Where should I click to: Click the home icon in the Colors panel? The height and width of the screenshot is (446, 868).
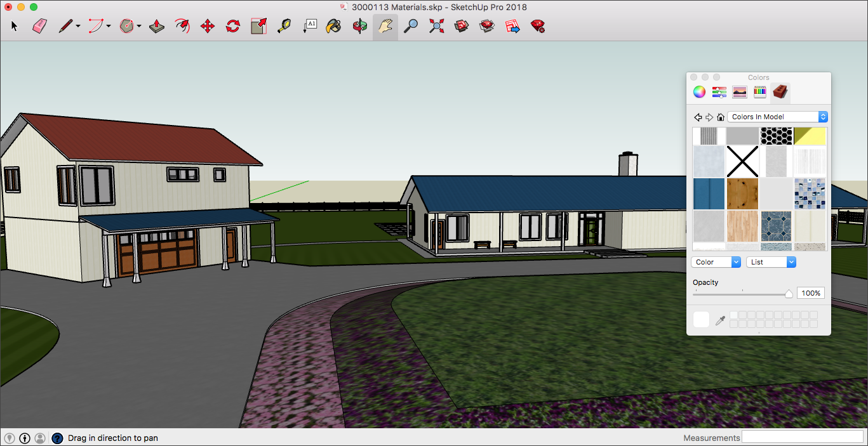[721, 117]
